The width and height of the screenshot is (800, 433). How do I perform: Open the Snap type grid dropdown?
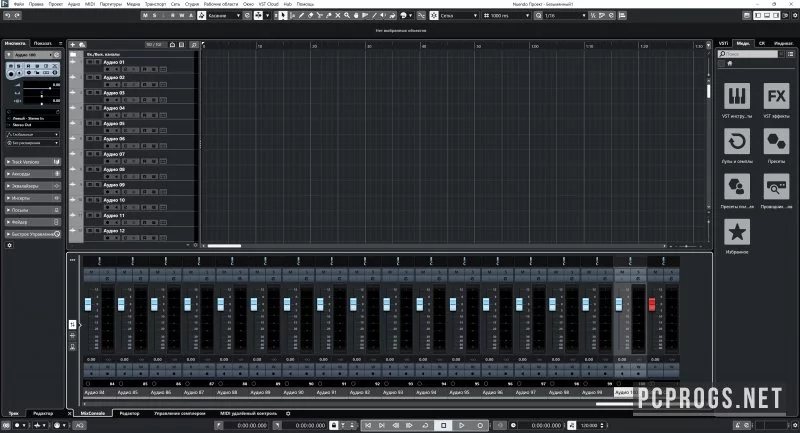pos(459,16)
